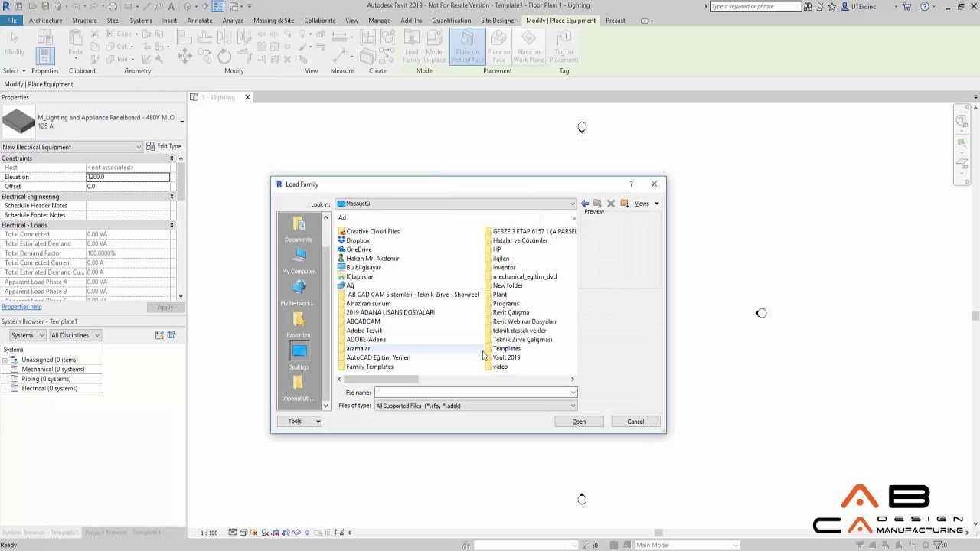
Task: Select the Mechanical (0 systems) tree row
Action: 53,369
